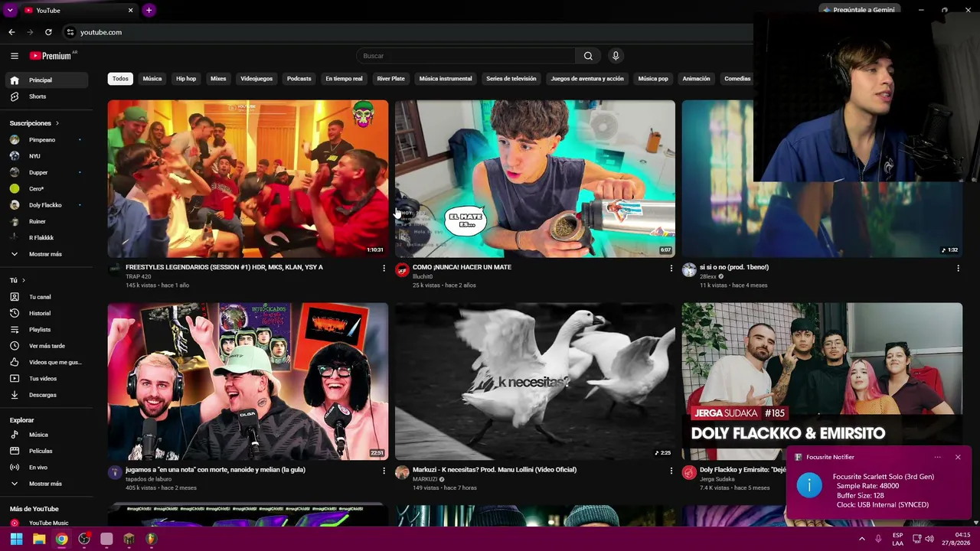Play the EL MATE video thumbnail
Screen dimensions: 980x551
535,179
